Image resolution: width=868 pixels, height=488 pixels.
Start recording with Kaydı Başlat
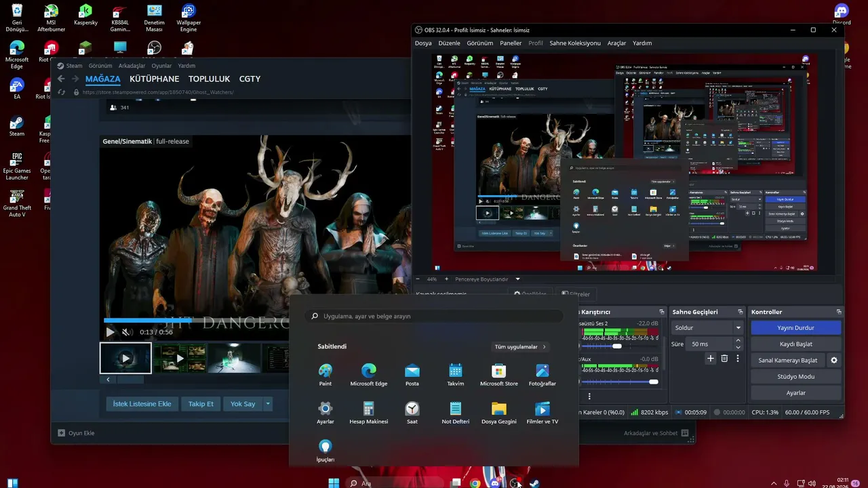click(796, 344)
